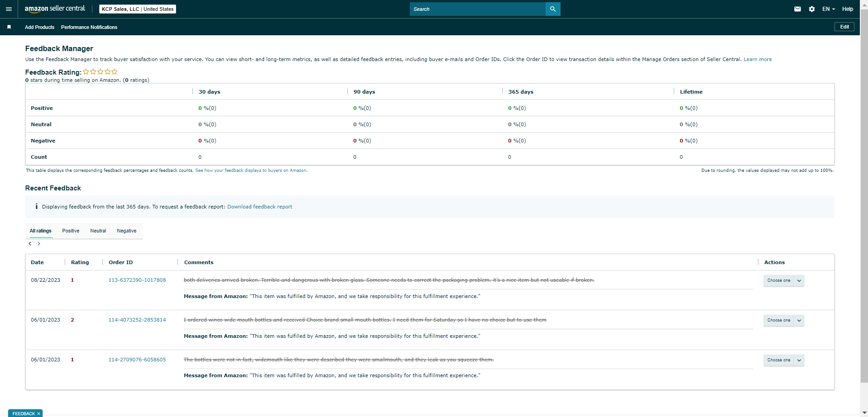Screen dimensions: 868x417
Task: Click the 365 days column header
Action: (521, 92)
